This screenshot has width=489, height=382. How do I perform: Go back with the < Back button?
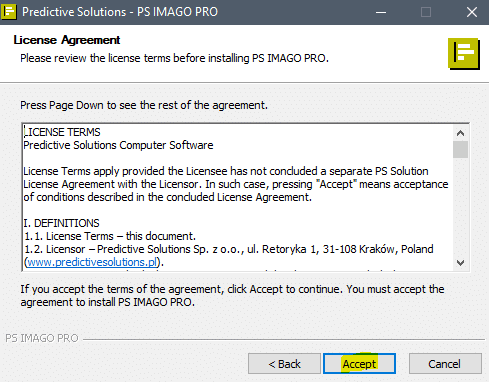pyautogui.click(x=284, y=364)
